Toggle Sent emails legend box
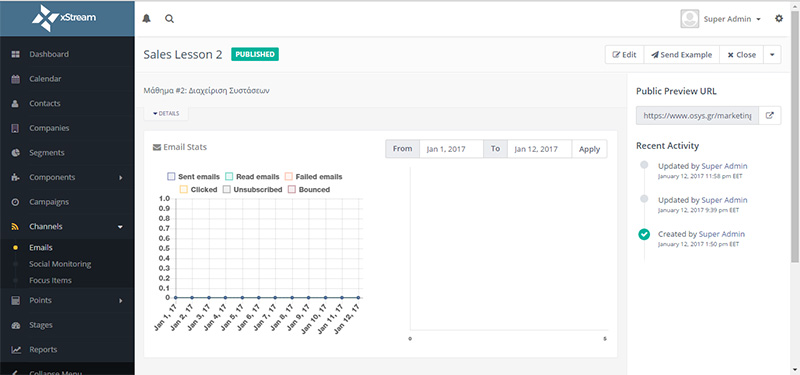This screenshot has height=375, width=800. 171,177
